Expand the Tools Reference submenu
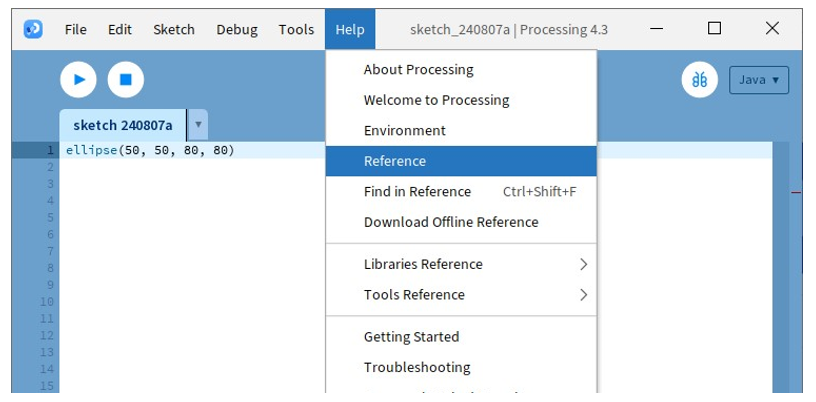 point(461,295)
